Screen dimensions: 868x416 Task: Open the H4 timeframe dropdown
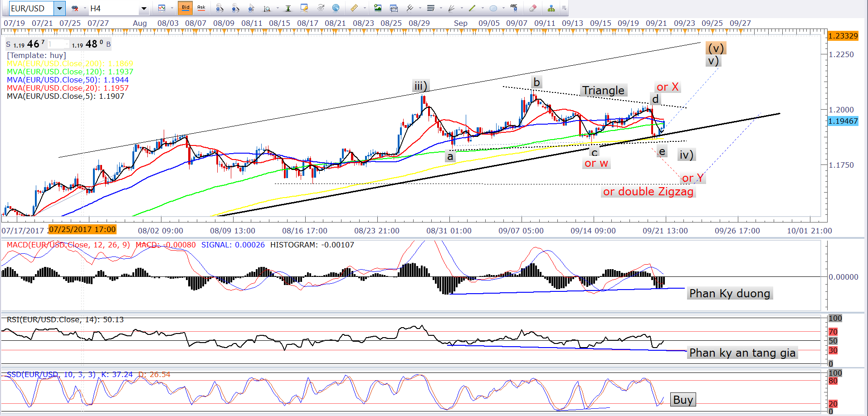tap(144, 9)
